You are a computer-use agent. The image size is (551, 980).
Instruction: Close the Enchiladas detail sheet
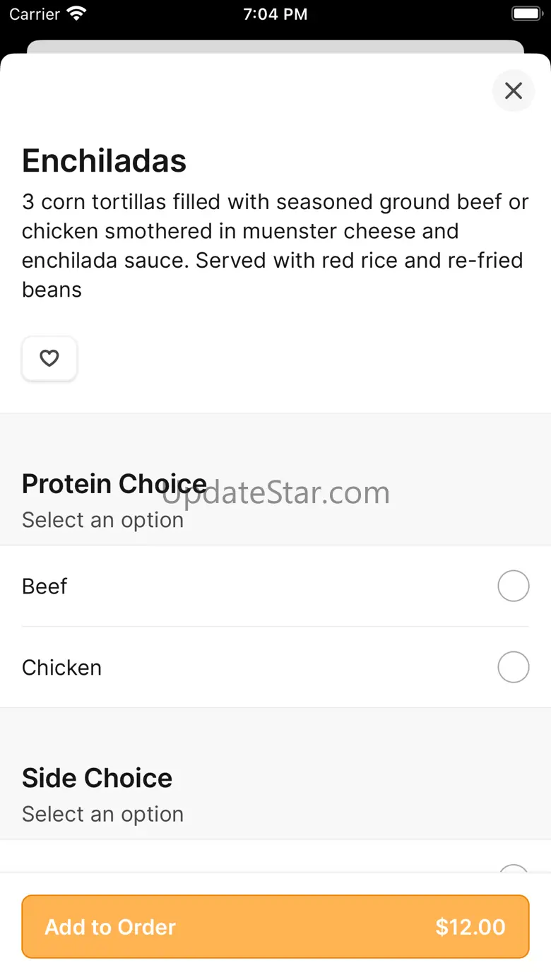pos(514,90)
